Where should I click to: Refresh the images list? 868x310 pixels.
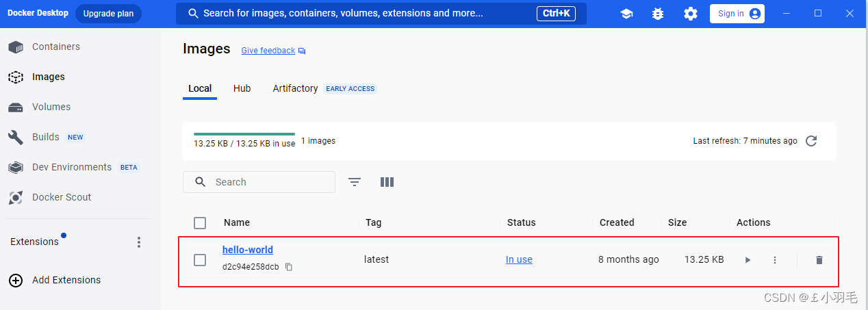[x=811, y=141]
